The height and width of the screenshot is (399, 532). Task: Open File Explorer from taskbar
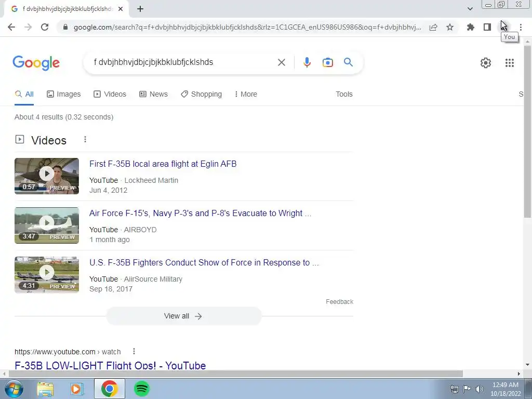tap(45, 389)
